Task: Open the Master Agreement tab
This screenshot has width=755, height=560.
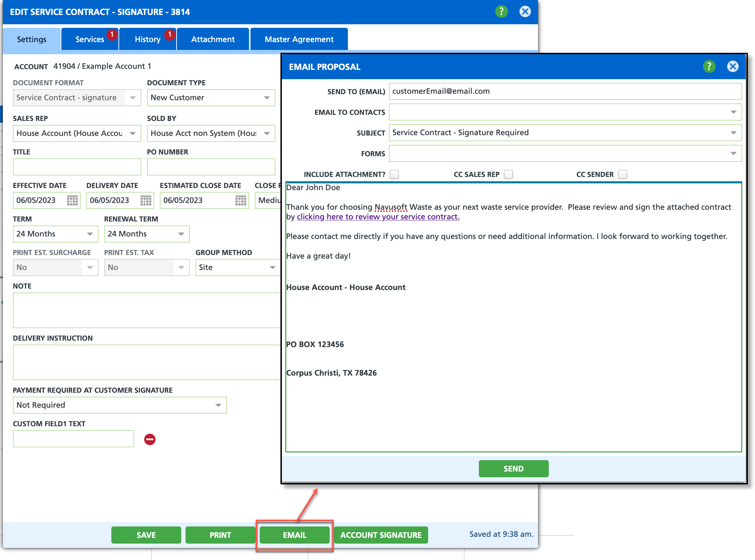Action: click(299, 39)
